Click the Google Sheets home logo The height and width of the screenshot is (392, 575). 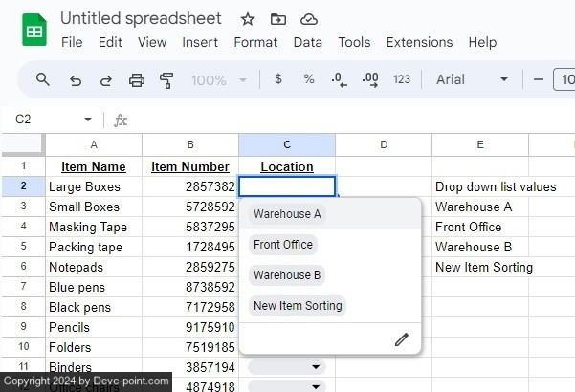(34, 31)
